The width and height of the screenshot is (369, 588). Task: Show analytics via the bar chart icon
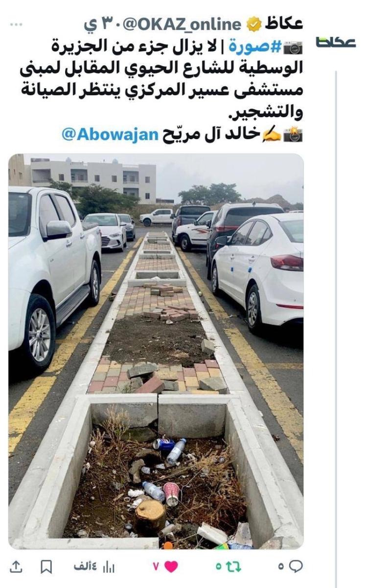(x=109, y=566)
